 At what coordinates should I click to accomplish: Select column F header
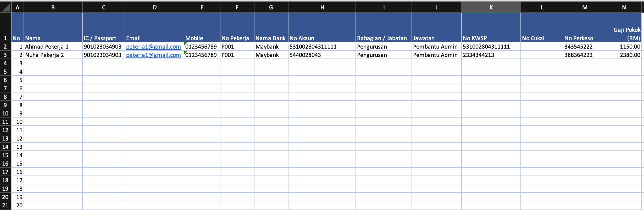237,7
